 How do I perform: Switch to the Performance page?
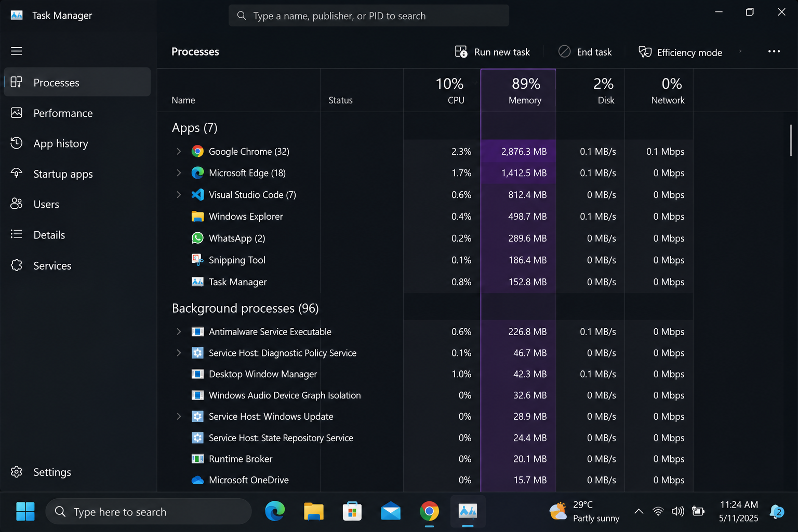coord(77,113)
